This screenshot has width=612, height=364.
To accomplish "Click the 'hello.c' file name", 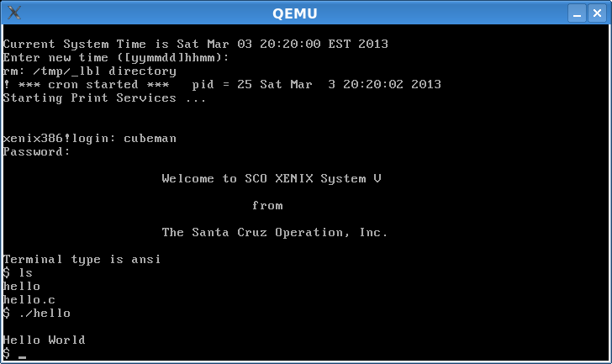I will click(x=29, y=299).
